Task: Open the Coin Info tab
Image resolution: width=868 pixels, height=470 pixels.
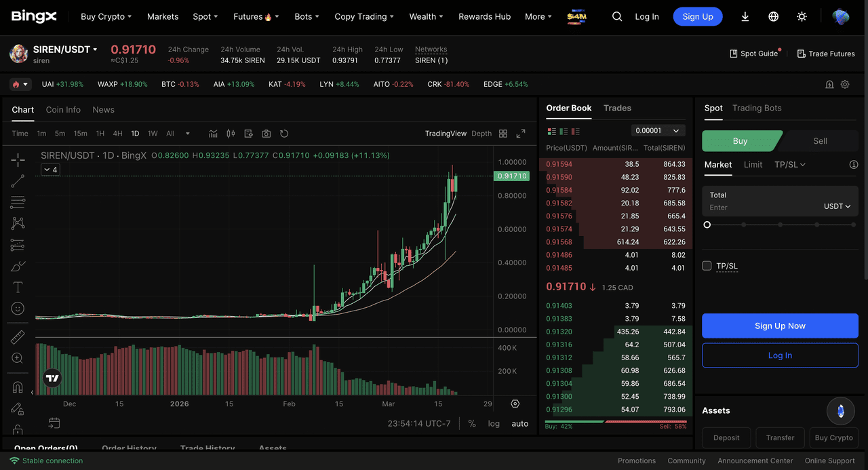Action: pos(63,110)
